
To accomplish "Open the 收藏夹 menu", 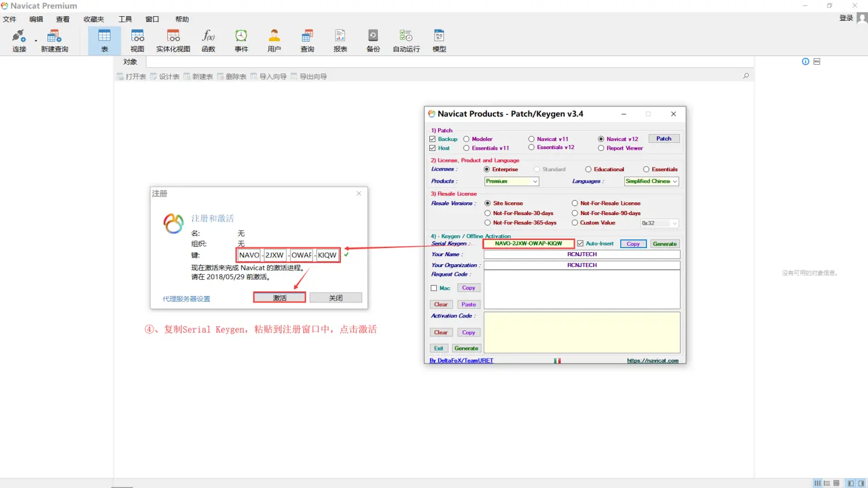I will [94, 19].
